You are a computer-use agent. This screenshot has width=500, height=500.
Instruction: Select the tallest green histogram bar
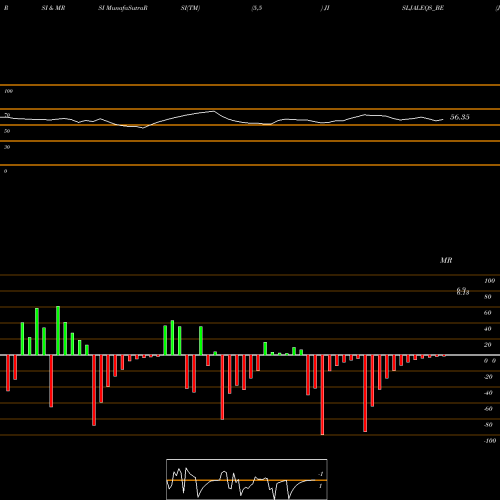pos(58,330)
